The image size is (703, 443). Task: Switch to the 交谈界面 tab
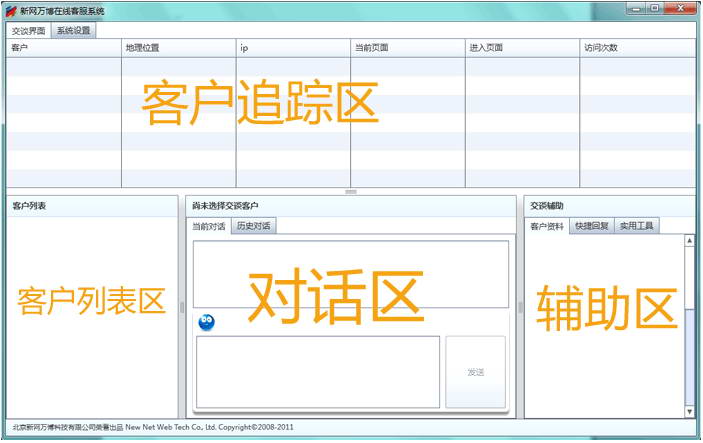(28, 30)
